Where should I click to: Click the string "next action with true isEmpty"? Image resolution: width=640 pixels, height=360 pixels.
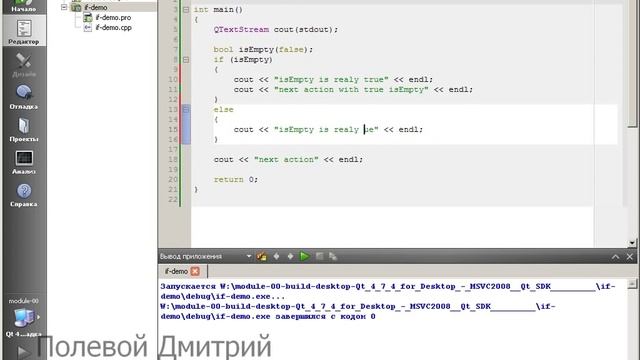point(351,89)
